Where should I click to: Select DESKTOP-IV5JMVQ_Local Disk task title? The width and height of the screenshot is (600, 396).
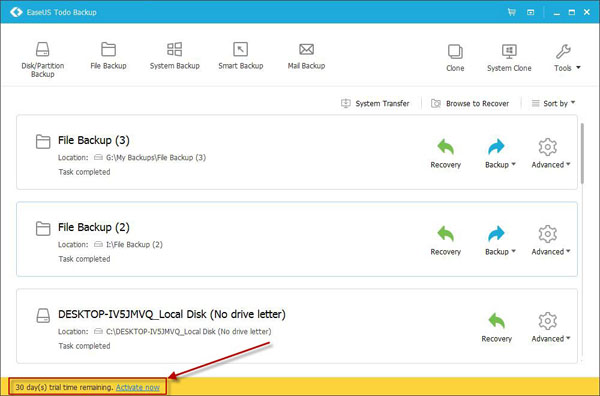172,314
